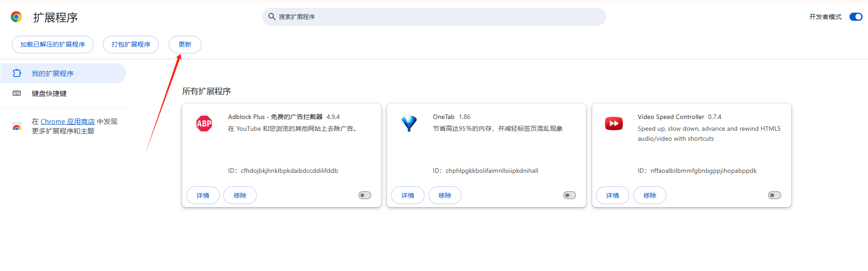Click the OneTab funnel icon

pyautogui.click(x=409, y=124)
